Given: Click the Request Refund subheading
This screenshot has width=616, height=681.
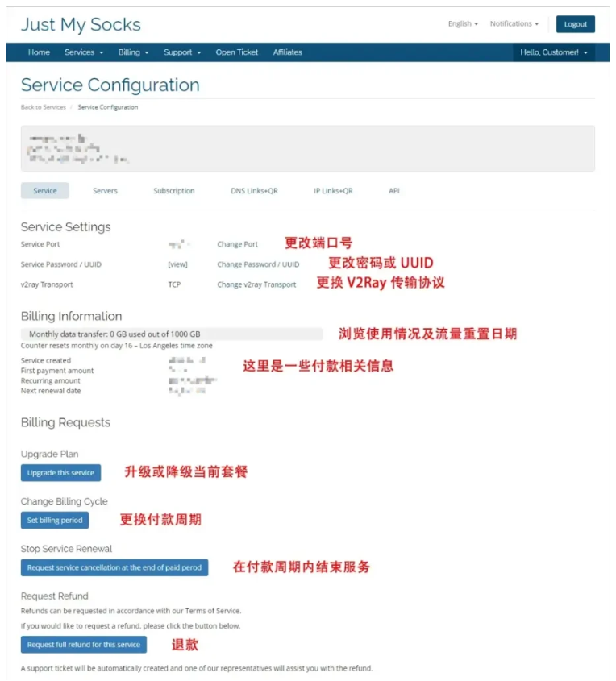Looking at the screenshot, I should [54, 596].
